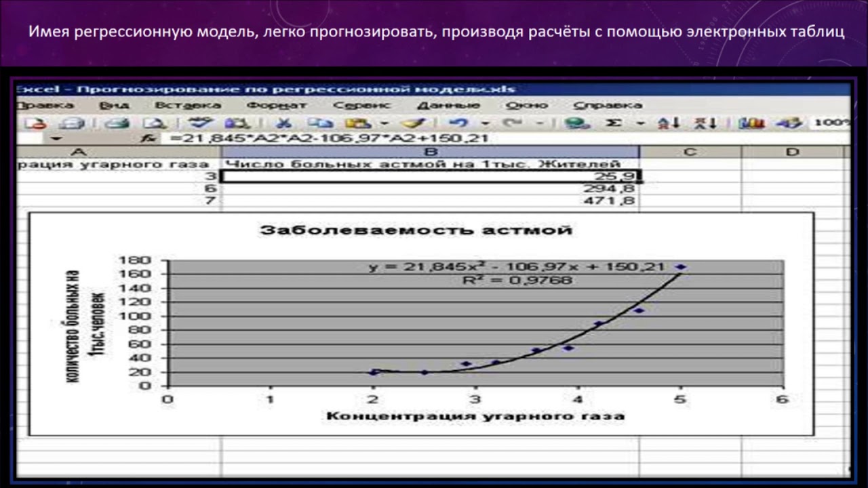Viewport: 868px width, 488px height.
Task: Click data point at x=5 on chart
Action: [681, 267]
